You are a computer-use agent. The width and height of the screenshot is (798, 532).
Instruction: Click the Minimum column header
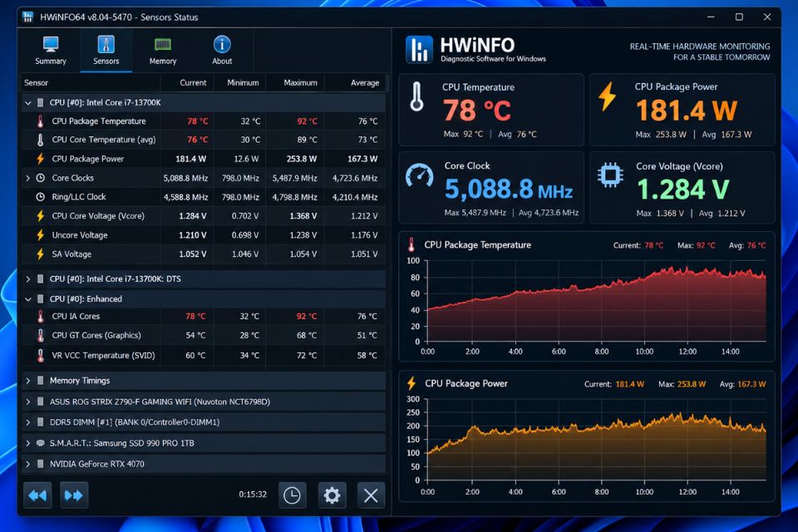239,82
